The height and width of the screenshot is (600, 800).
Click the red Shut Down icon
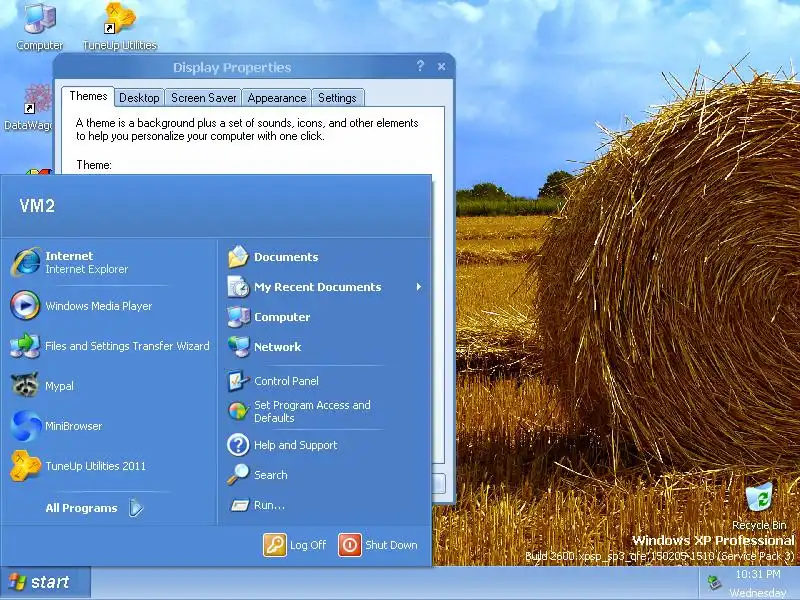point(349,545)
